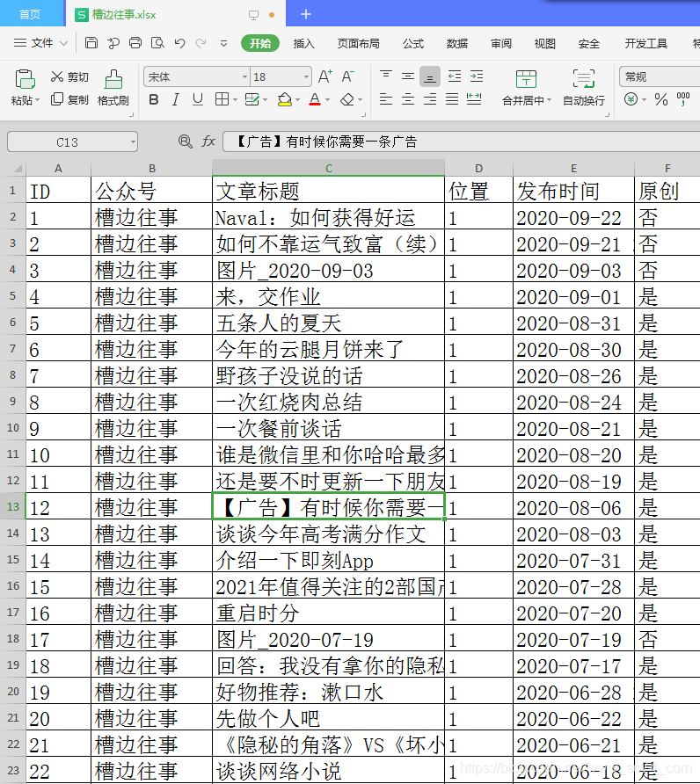Switch to the 公式 ribbon tab
The image size is (700, 784).
click(413, 43)
